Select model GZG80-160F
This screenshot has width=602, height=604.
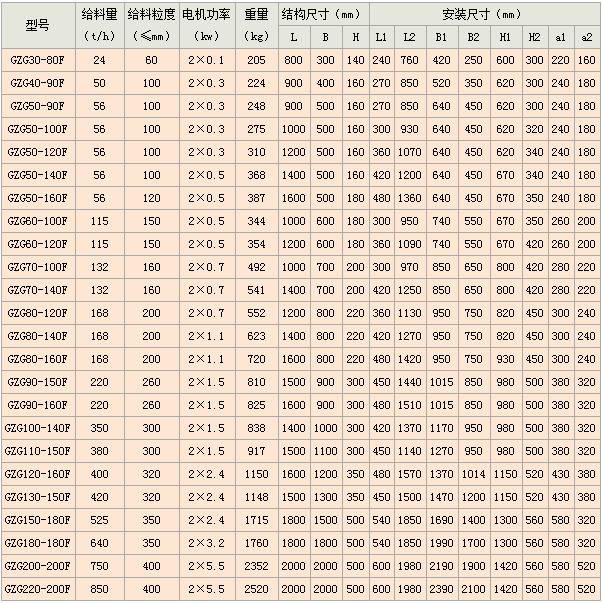coord(38,359)
